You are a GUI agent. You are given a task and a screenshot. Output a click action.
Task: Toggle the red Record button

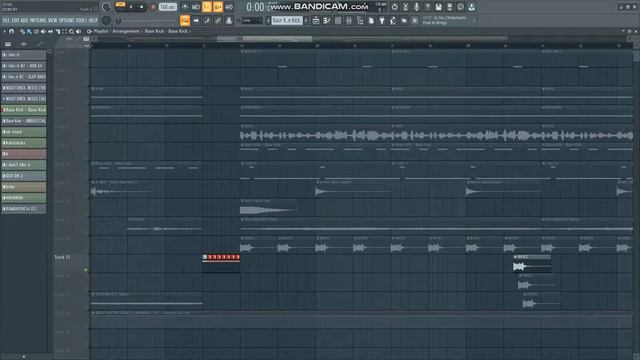(x=153, y=7)
